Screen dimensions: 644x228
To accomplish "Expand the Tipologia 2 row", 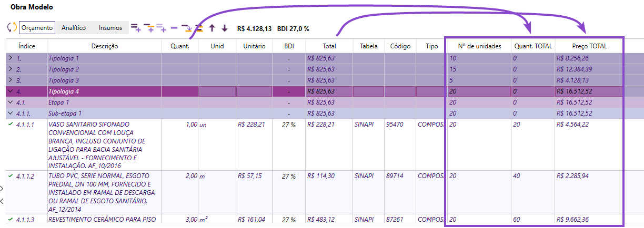I will [11, 69].
